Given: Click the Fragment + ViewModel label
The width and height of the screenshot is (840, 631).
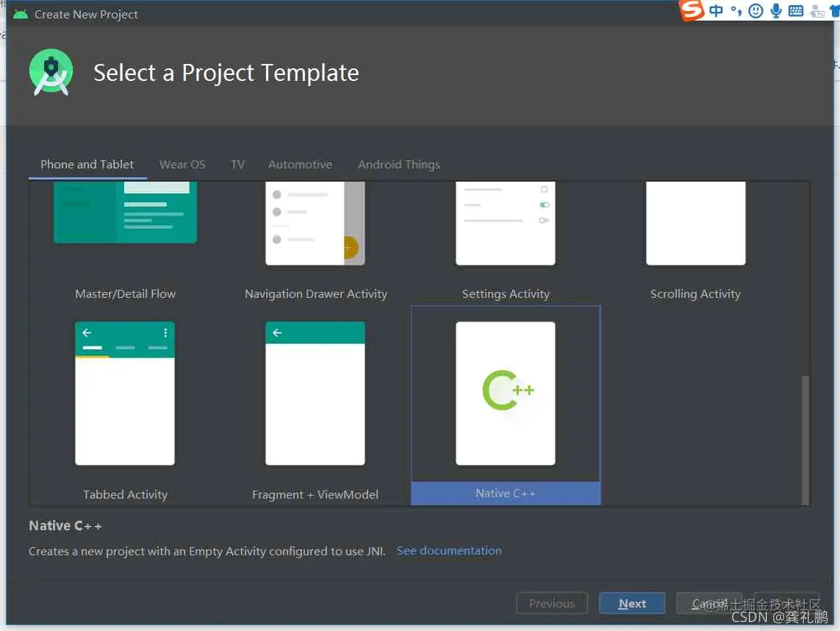Looking at the screenshot, I should coord(315,494).
